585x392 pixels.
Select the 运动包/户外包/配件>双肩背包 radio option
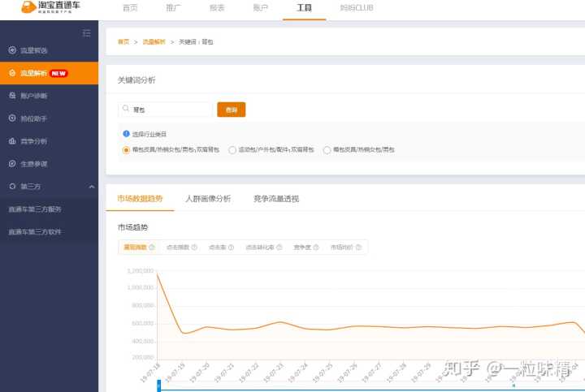coord(232,150)
